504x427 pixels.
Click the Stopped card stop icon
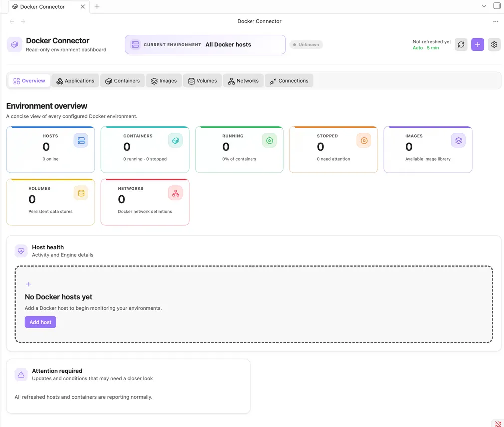pos(364,141)
